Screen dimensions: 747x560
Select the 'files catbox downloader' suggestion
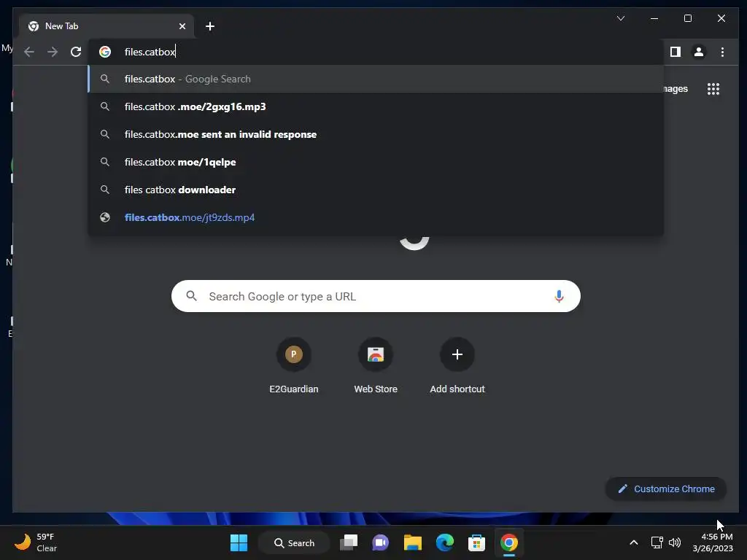pyautogui.click(x=376, y=190)
